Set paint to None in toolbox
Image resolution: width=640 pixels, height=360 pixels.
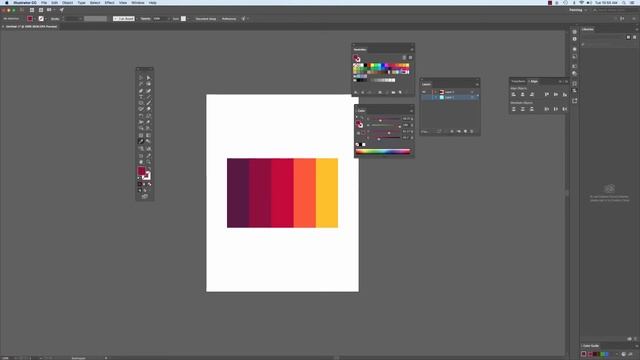pyautogui.click(x=149, y=184)
